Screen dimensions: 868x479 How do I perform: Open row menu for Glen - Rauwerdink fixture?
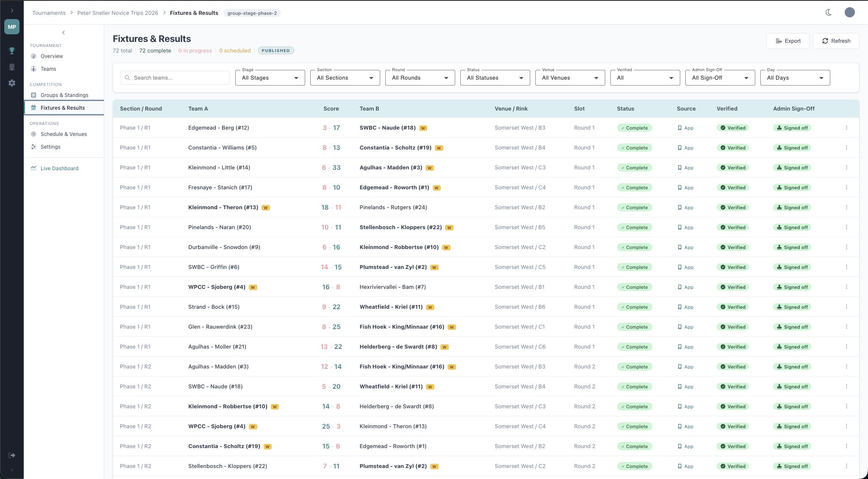846,327
